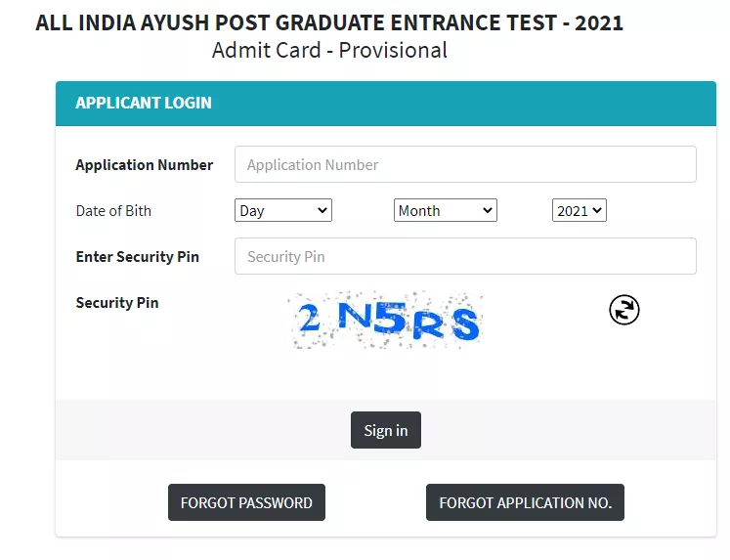
Task: Click the APPLICANT LOGIN header bar
Action: click(385, 104)
